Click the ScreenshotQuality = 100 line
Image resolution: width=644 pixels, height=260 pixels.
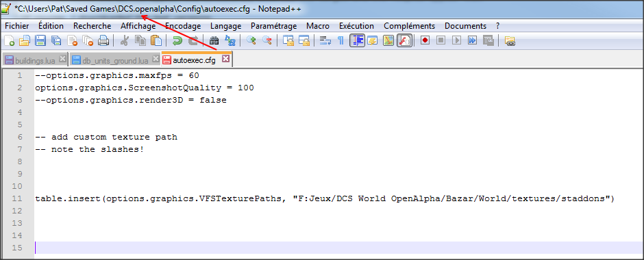click(145, 88)
